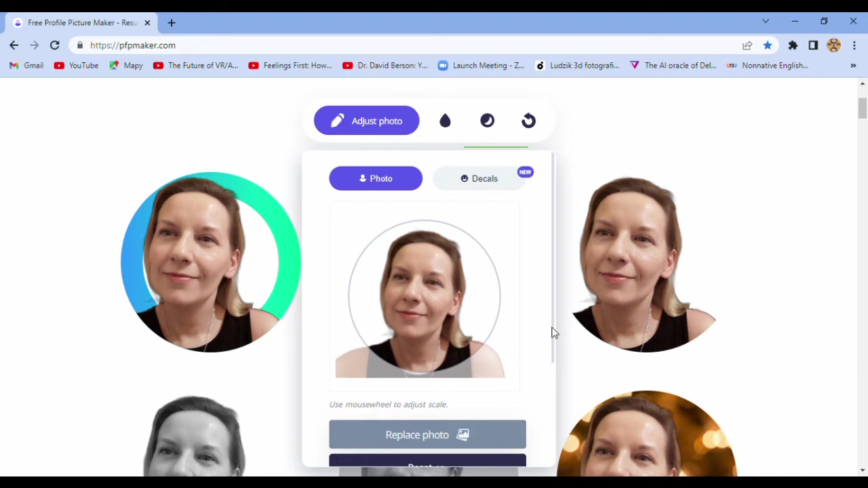
Task: Open the Ludzik 3d fotografi bookmark
Action: 577,66
